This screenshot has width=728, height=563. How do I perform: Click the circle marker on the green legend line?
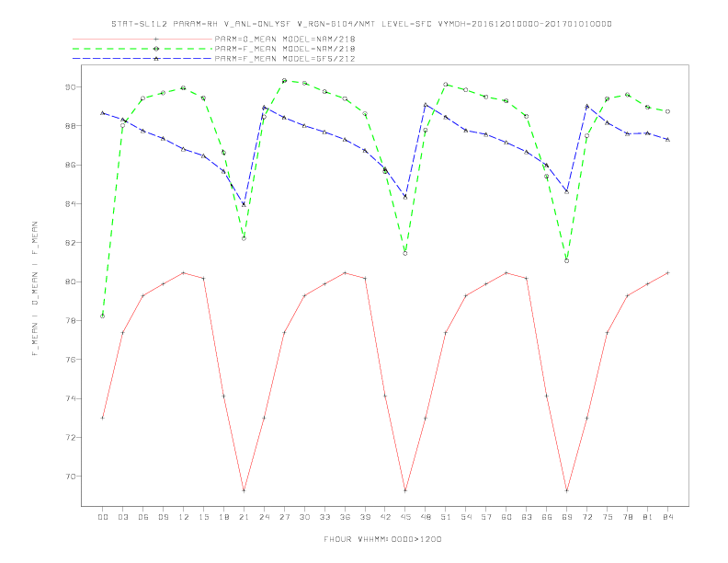click(x=156, y=49)
